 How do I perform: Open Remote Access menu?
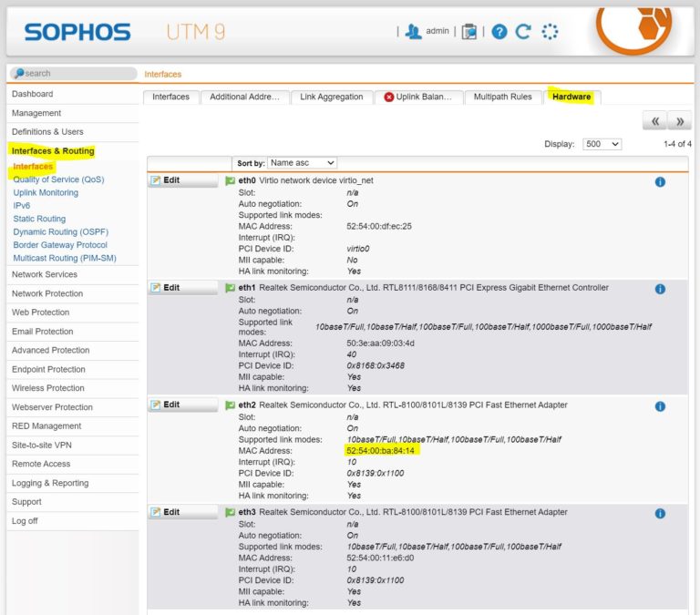pos(73,464)
